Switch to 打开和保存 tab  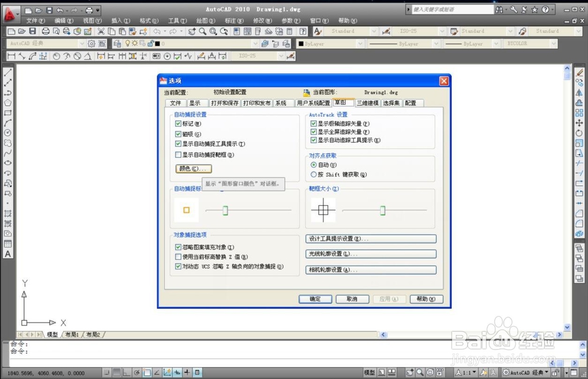click(x=225, y=103)
